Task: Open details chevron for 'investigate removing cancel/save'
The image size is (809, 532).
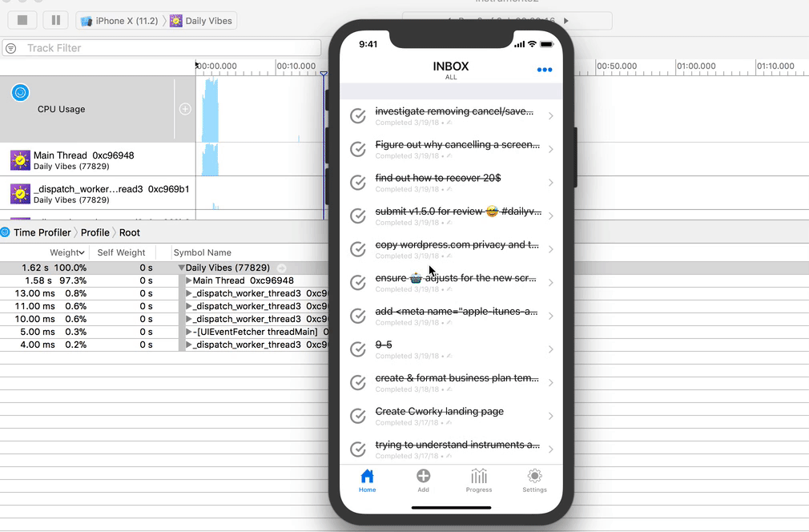Action: (x=550, y=116)
